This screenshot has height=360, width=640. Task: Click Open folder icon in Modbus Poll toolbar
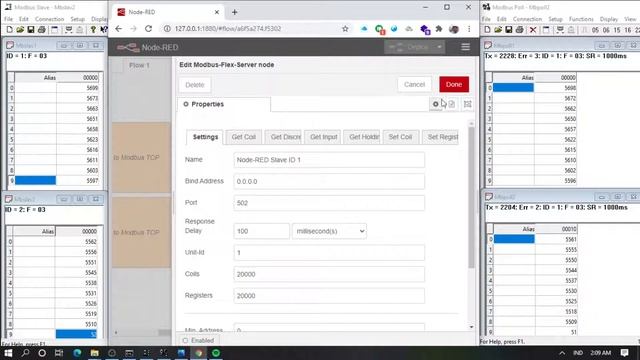tap(498, 29)
